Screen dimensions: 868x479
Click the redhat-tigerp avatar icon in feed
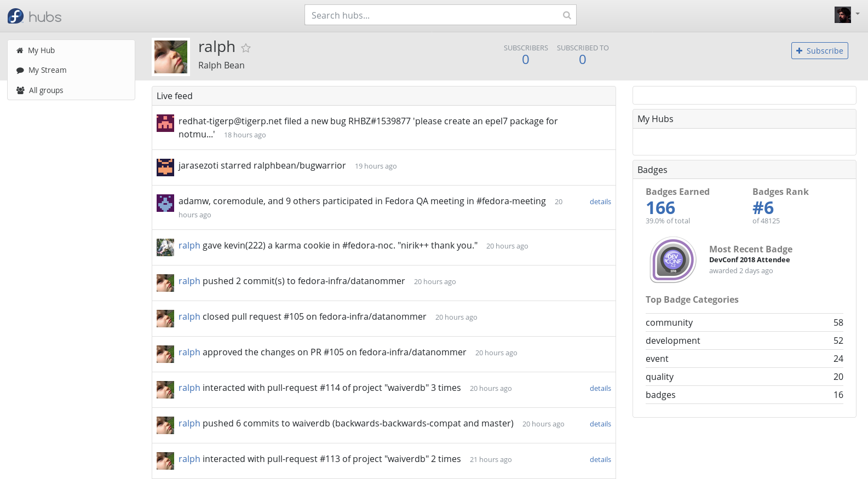tap(165, 123)
